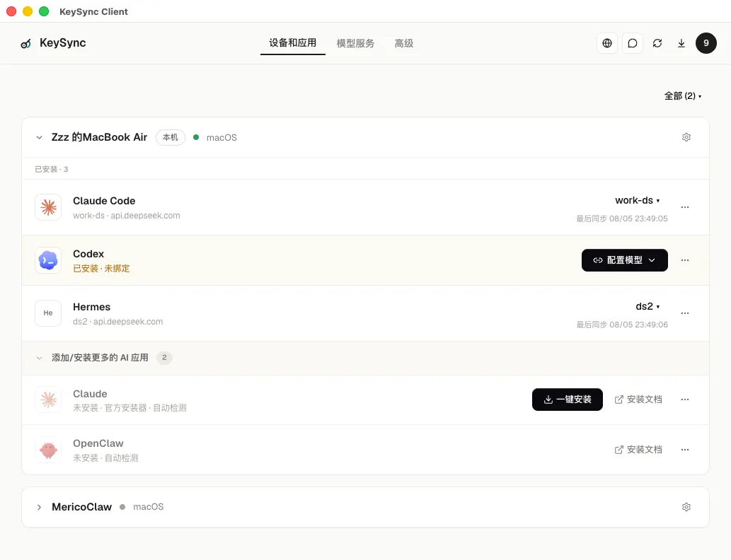Click the download icon in header
Screen dimensions: 731x560
681,43
